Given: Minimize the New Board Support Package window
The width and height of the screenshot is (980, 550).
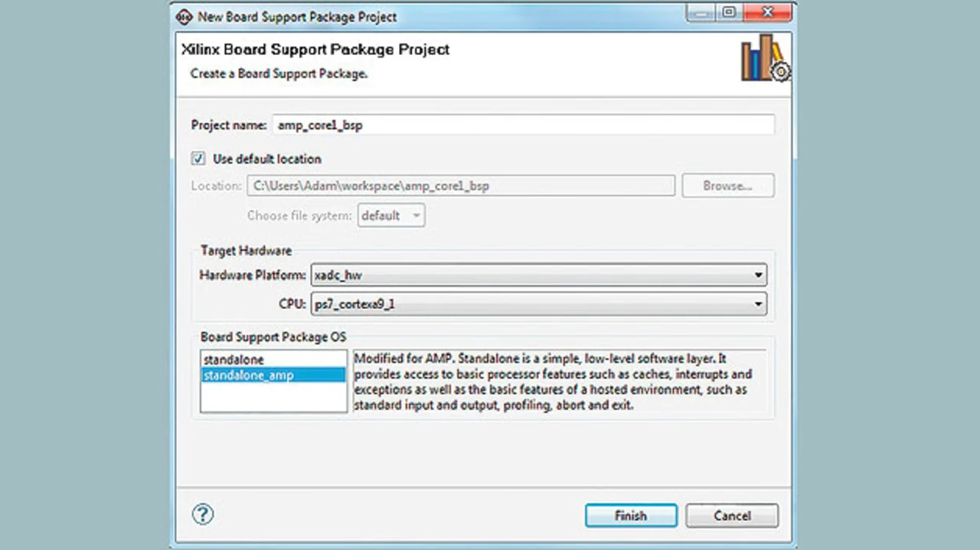Looking at the screenshot, I should point(702,13).
